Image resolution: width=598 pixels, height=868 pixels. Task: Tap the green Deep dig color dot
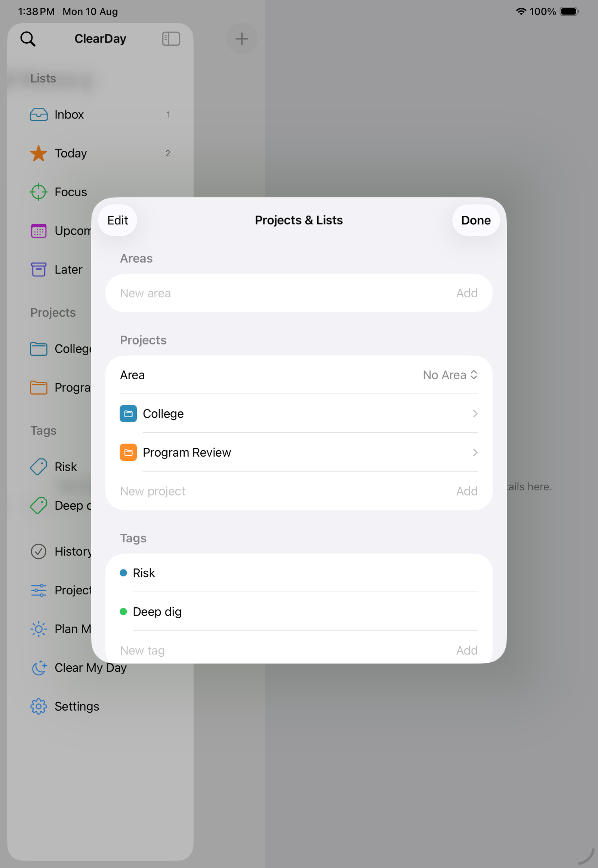pyautogui.click(x=123, y=612)
